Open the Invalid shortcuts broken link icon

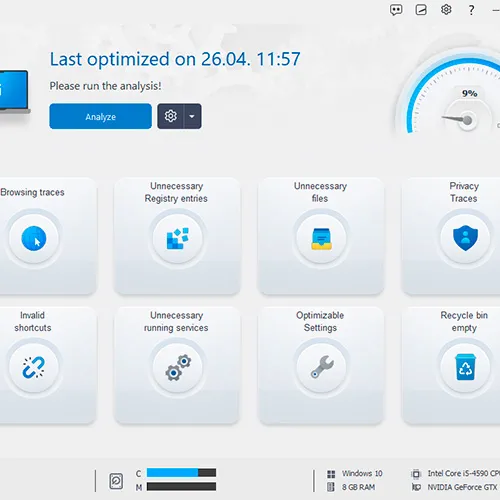34,367
